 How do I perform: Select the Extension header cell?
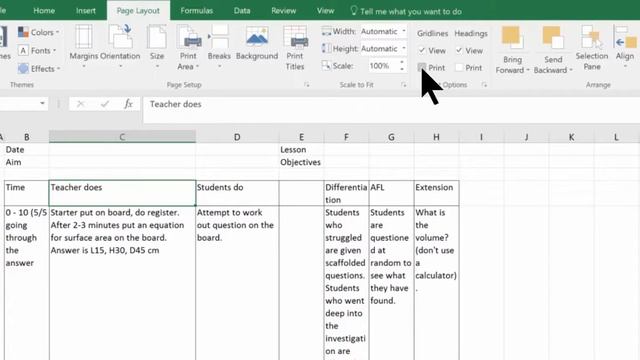pyautogui.click(x=437, y=193)
